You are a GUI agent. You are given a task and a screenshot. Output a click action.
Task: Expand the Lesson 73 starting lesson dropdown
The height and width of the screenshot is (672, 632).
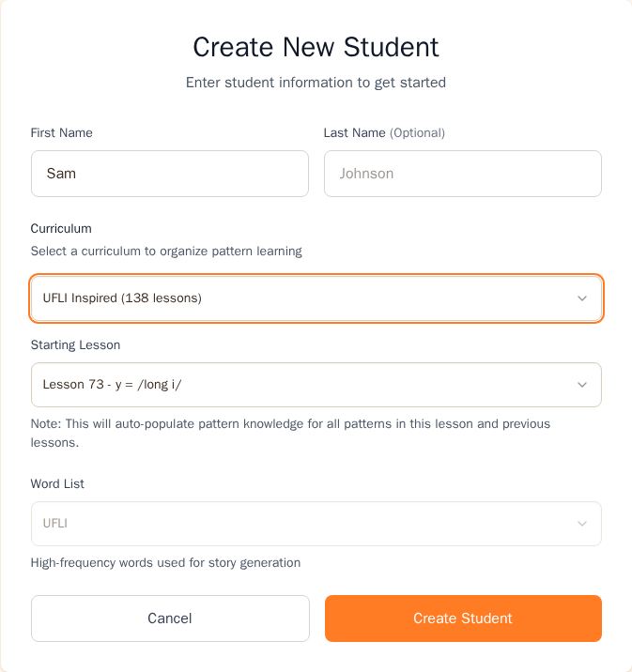coord(316,385)
